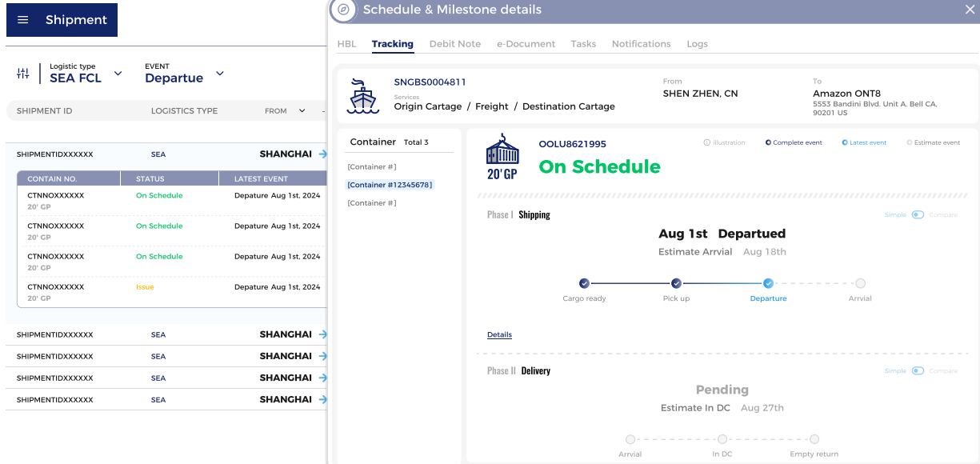
Task: Open the Notifications tab
Action: click(641, 44)
